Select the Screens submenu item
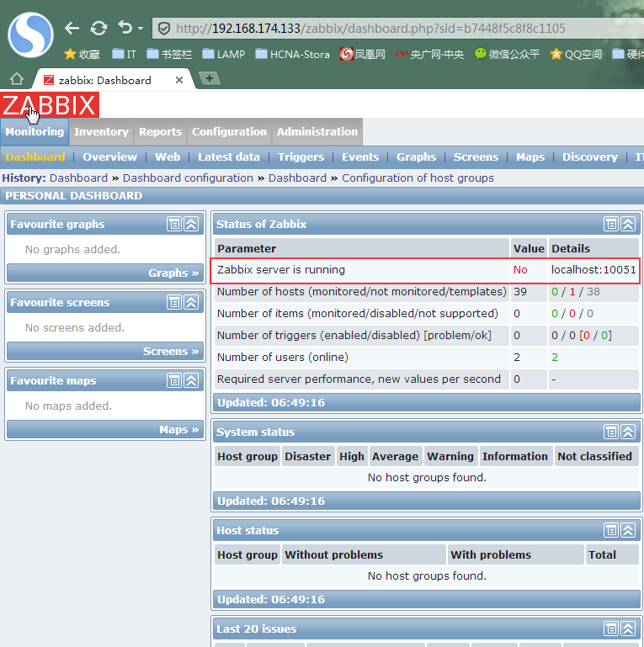Viewport: 644px width, 647px height. tap(476, 156)
